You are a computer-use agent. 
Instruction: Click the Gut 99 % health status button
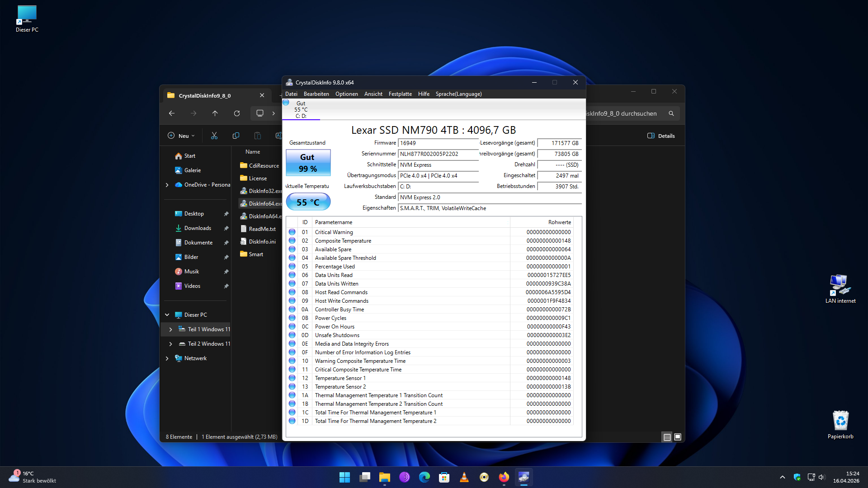tap(308, 163)
